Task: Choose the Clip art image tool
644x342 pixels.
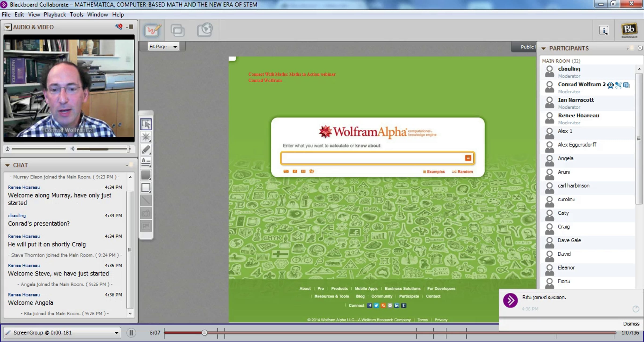Action: [146, 226]
